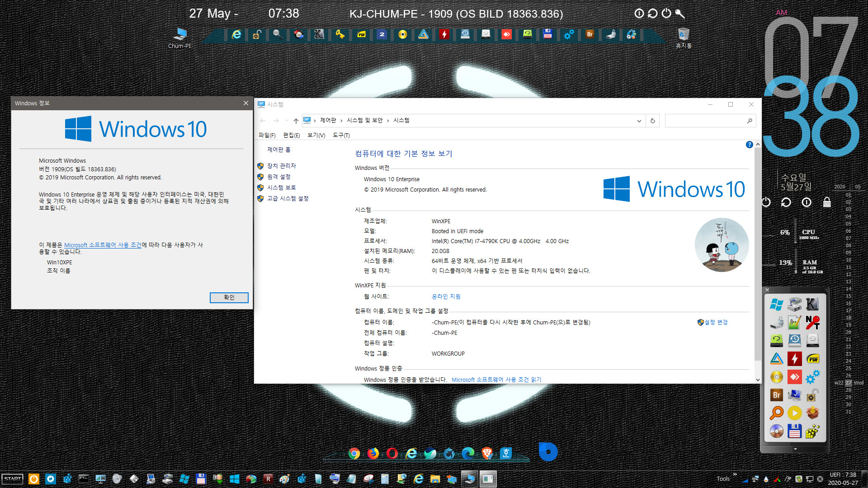Open the command prompt icon on the taskbar

point(84,479)
